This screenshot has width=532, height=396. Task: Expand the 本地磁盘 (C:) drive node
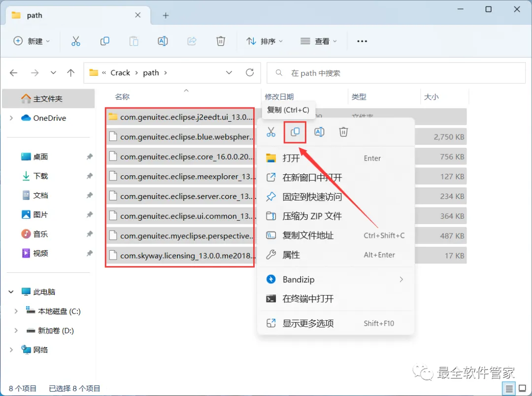(x=16, y=311)
